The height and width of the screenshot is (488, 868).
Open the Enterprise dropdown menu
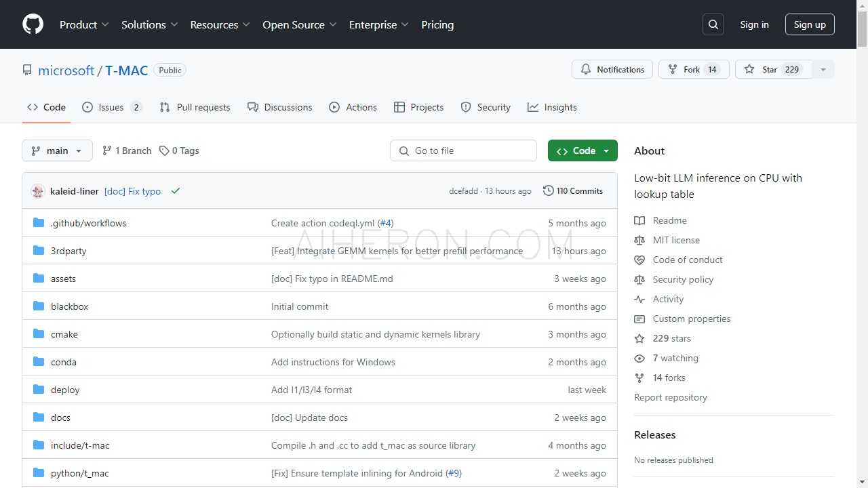tap(379, 24)
